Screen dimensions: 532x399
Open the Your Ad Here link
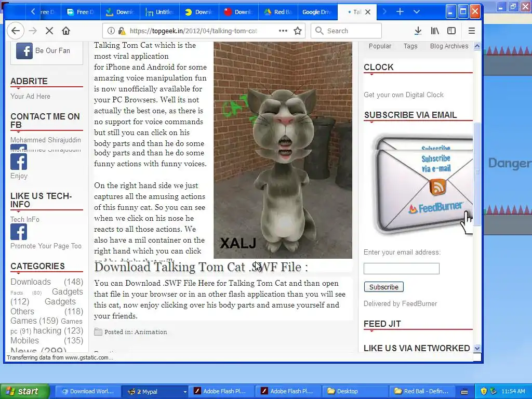pos(30,96)
